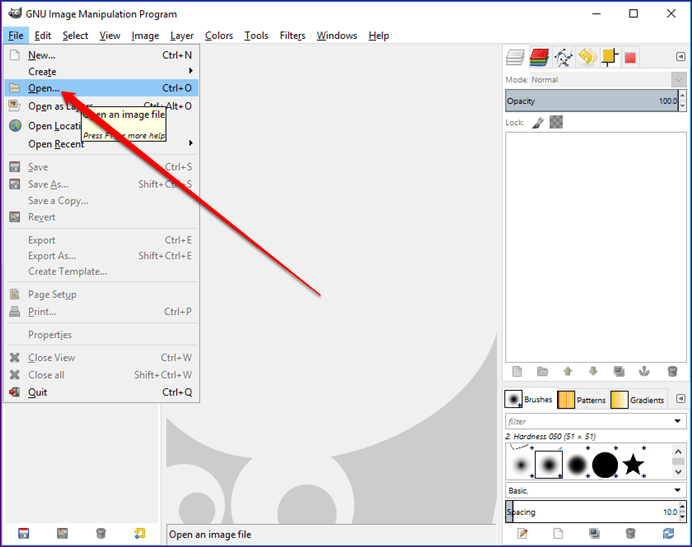The height and width of the screenshot is (547, 692).
Task: Anchor the floating layer
Action: [x=644, y=371]
